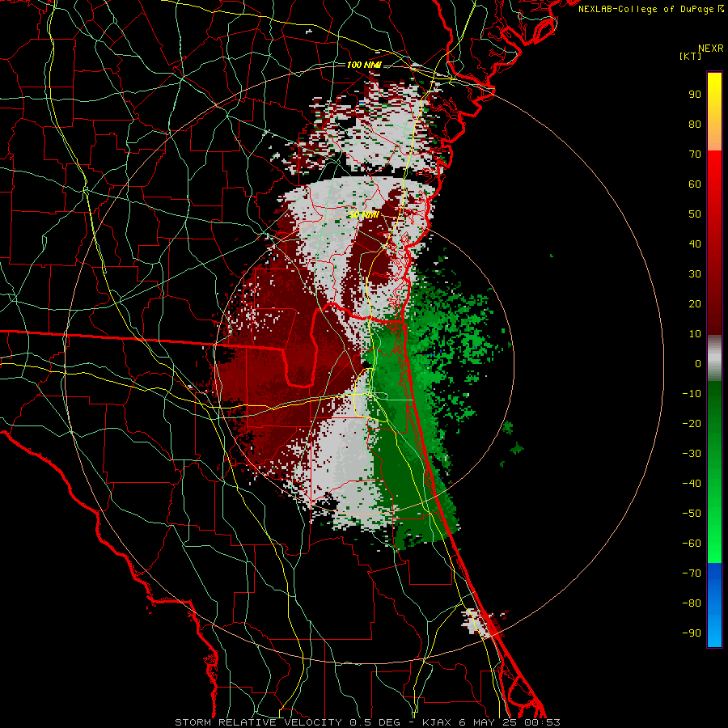This screenshot has width=728, height=728.
Task: Click the positive 10 knot scale label
Action: point(695,334)
